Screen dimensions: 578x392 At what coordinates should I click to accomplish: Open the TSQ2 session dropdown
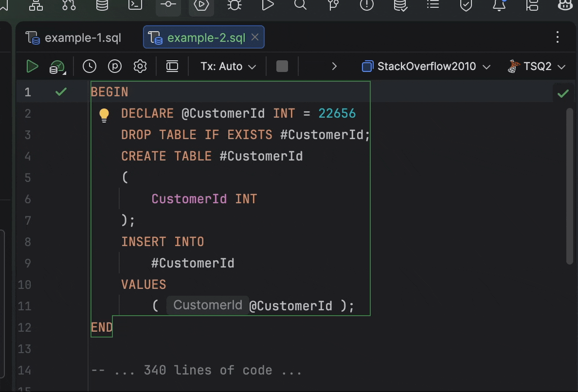tap(537, 66)
